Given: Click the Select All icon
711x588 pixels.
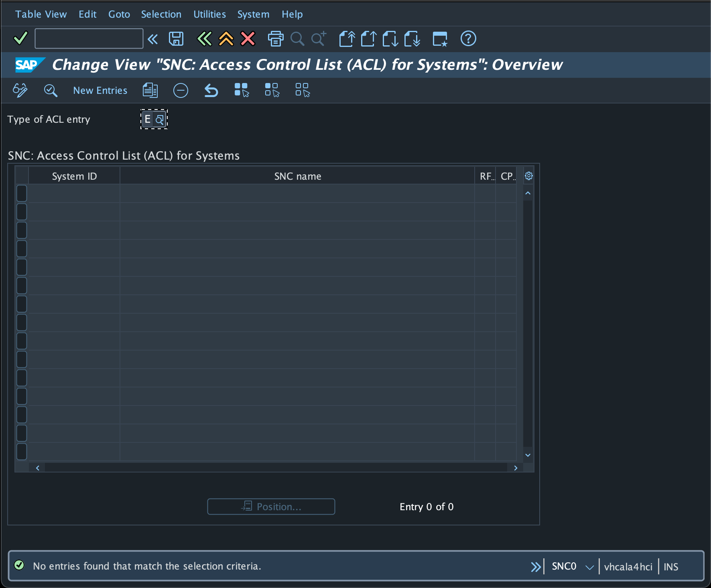Looking at the screenshot, I should tap(242, 91).
